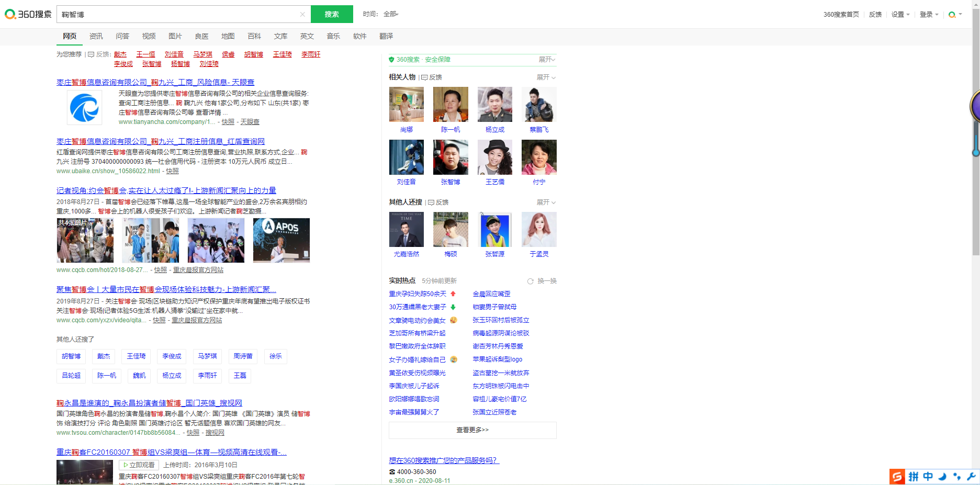Viewport: 980px width, 485px height.
Task: Click the punctuation icon in the IME bar
Action: pos(957,476)
